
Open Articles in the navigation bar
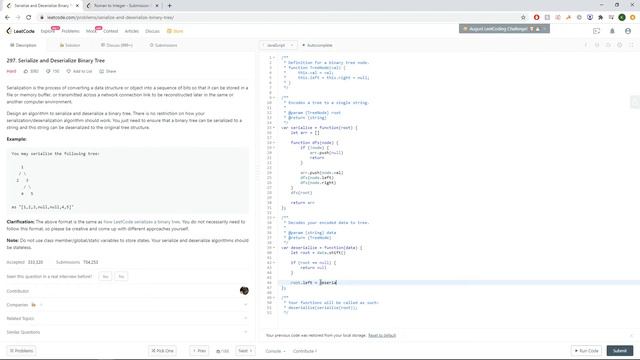pyautogui.click(x=131, y=31)
